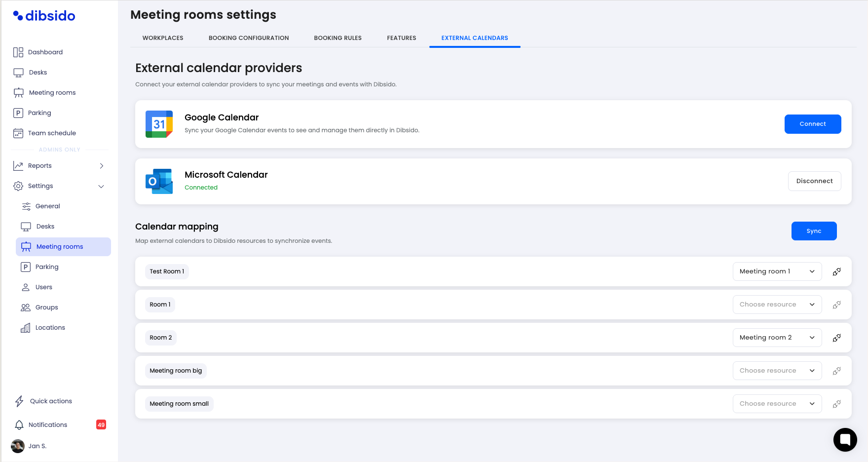Viewport: 868px width, 462px height.
Task: Click the Quick actions lightning icon
Action: [x=19, y=401]
